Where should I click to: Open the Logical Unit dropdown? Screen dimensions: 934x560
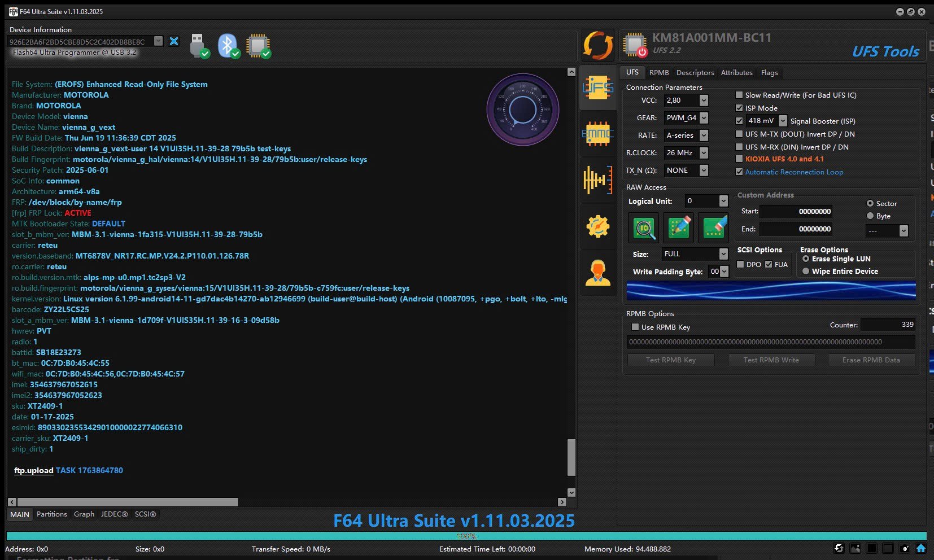(x=723, y=201)
